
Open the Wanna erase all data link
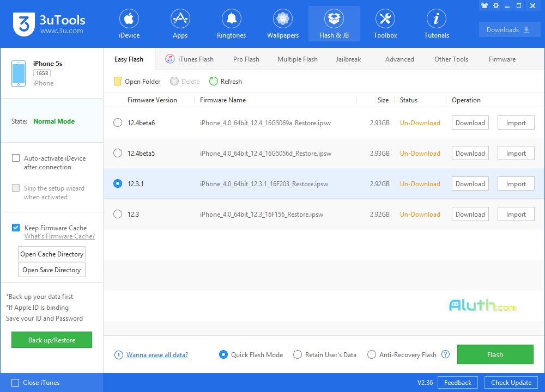(157, 354)
